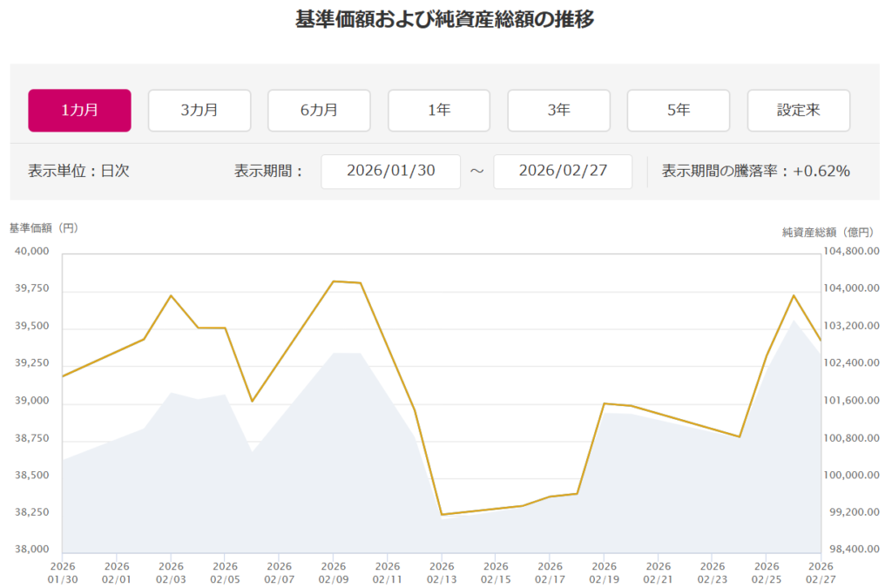Click the 表示単位：日次 label
This screenshot has width=892, height=588.
[x=78, y=171]
